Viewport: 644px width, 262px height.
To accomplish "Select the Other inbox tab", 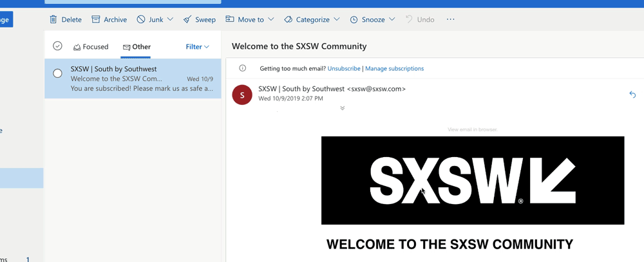I will click(137, 46).
